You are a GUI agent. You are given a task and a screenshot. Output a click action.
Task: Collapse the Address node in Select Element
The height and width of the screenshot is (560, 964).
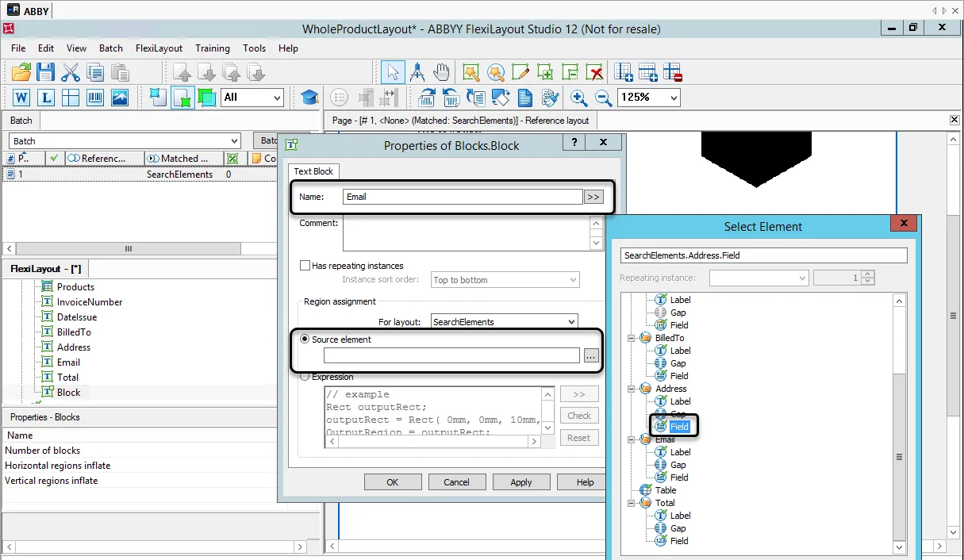click(x=632, y=389)
